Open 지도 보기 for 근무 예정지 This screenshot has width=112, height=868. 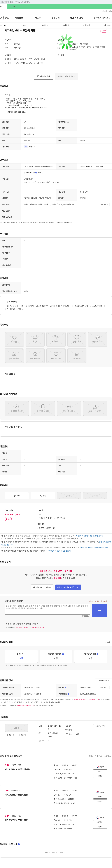(104, 204)
